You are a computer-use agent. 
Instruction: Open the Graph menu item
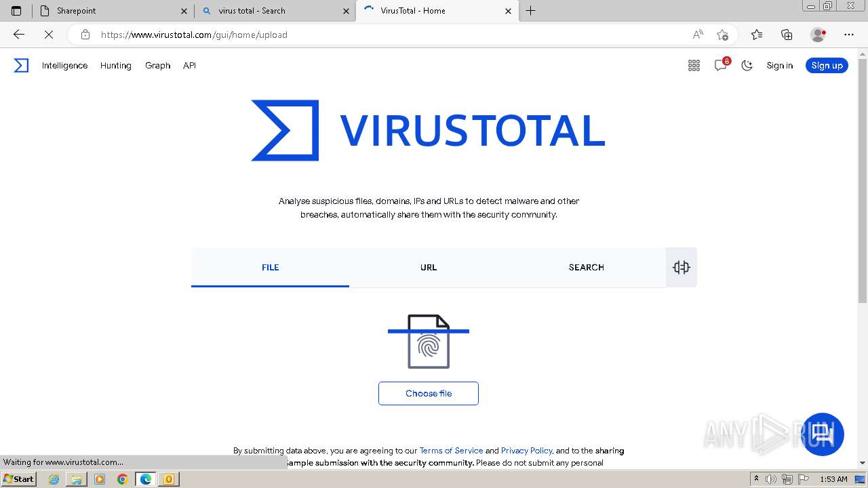157,66
